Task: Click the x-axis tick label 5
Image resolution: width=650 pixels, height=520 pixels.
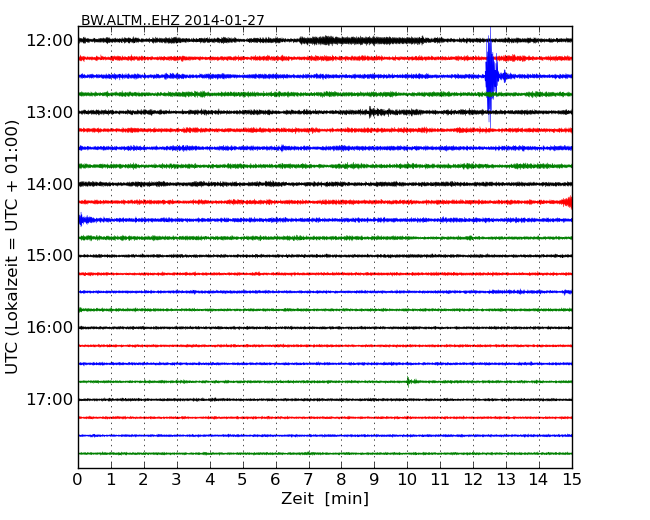Action: coord(242,480)
